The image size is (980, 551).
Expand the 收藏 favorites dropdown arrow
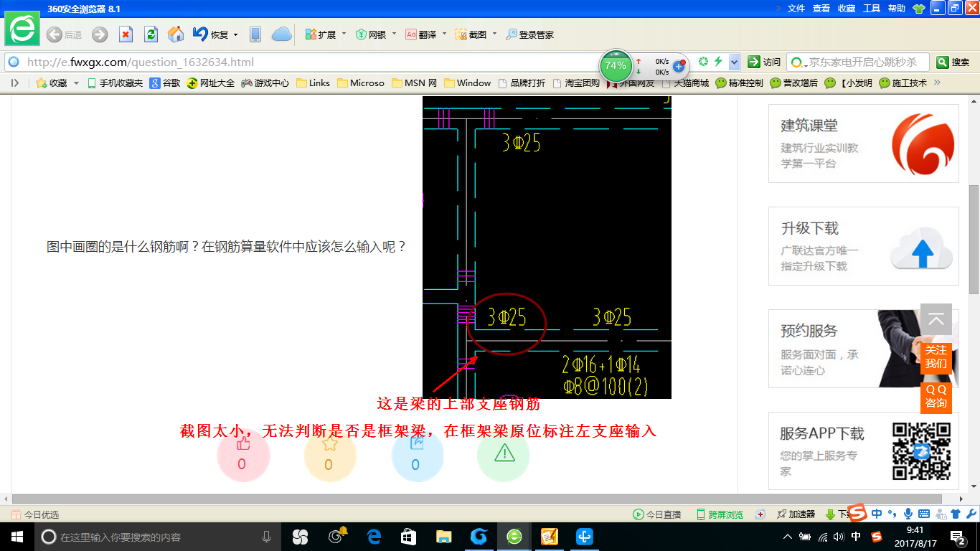point(76,83)
